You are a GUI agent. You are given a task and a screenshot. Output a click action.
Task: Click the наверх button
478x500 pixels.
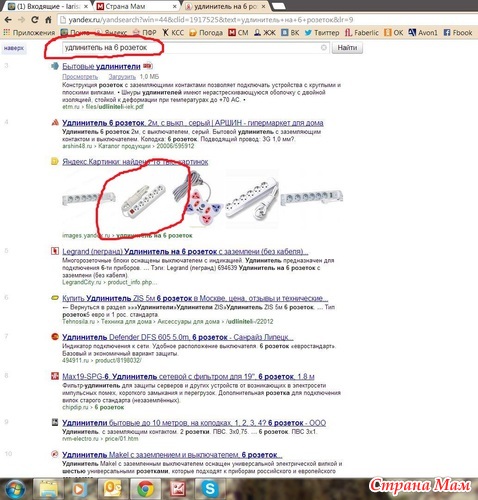[x=14, y=48]
